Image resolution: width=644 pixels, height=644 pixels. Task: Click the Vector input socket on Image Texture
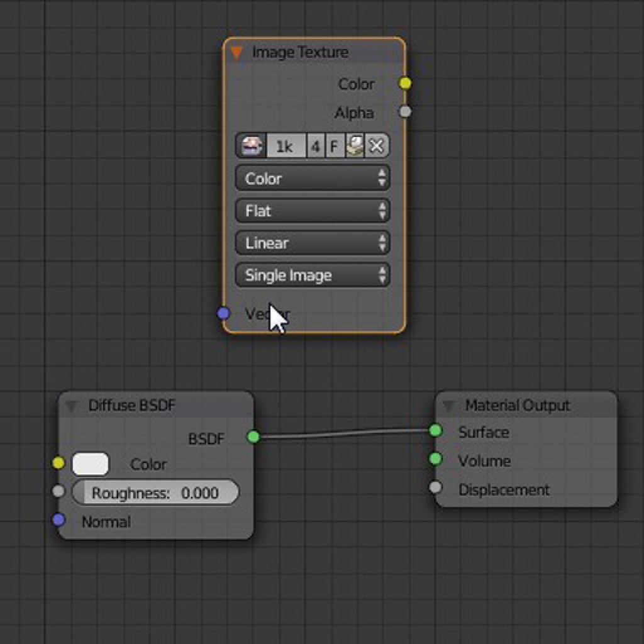[223, 313]
